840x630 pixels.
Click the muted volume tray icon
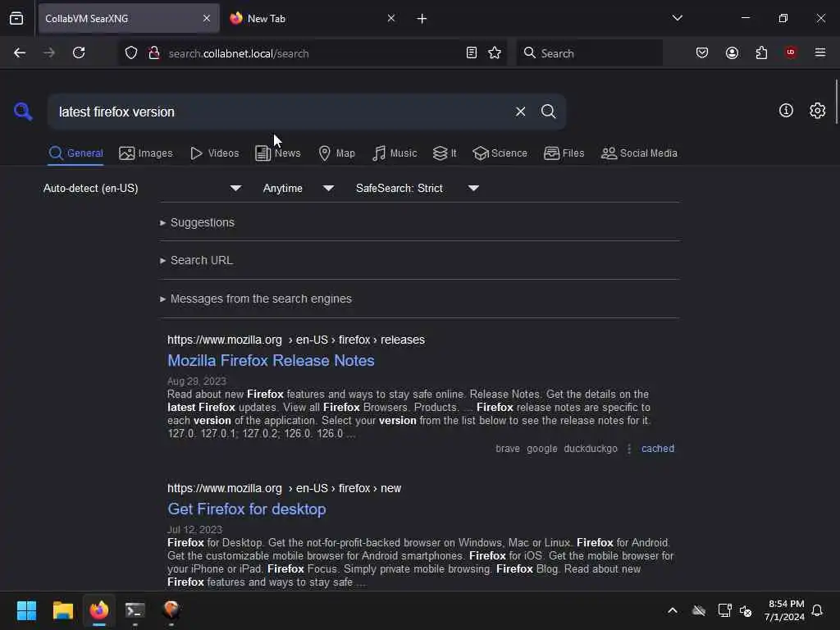[x=745, y=610]
